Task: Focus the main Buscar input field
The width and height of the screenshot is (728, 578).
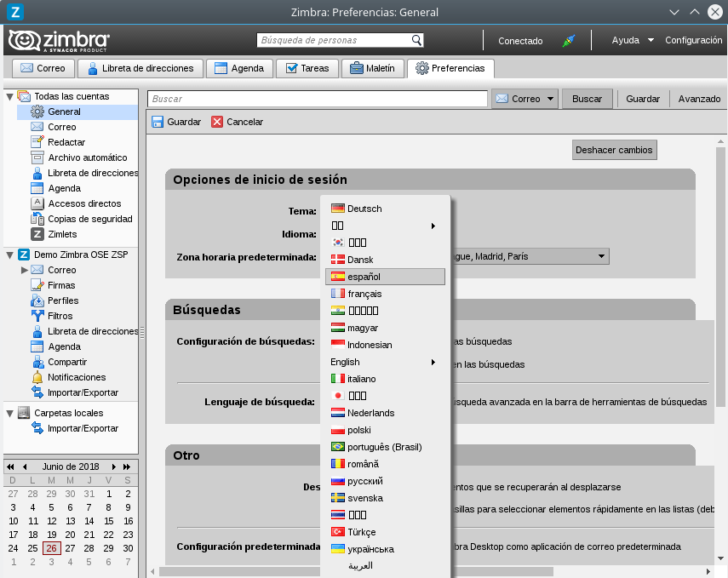Action: coord(318,99)
